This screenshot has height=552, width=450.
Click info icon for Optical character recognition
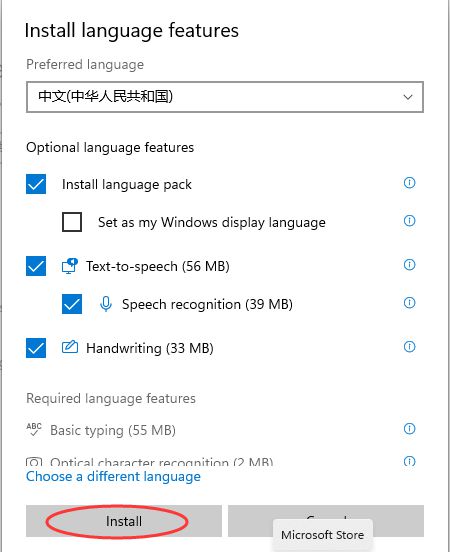pos(409,461)
